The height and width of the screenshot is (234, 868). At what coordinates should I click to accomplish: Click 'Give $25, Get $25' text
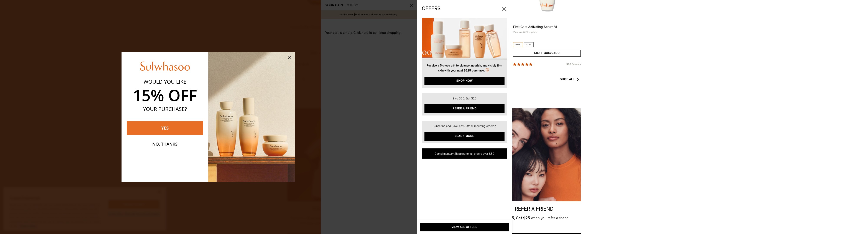[x=464, y=99]
